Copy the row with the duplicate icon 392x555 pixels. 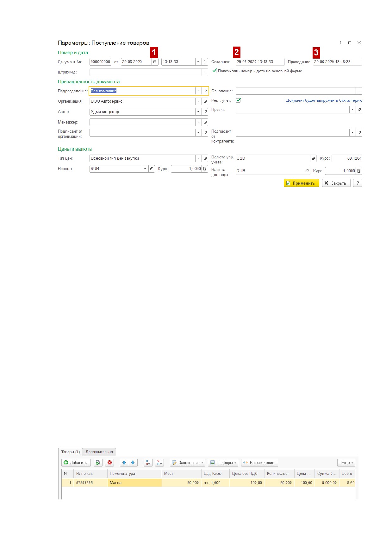(98, 462)
